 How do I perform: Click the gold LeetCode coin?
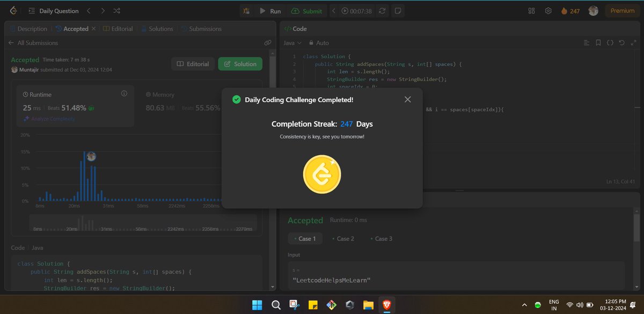click(x=322, y=174)
